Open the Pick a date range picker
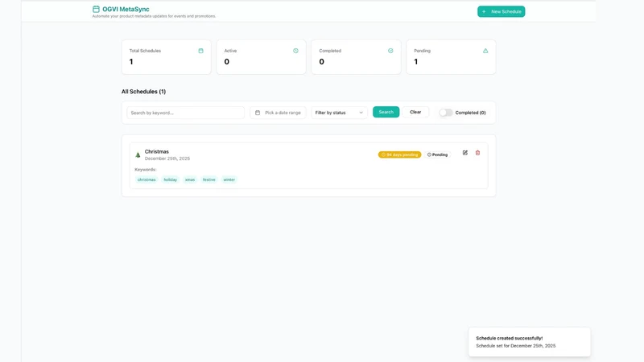 click(278, 113)
